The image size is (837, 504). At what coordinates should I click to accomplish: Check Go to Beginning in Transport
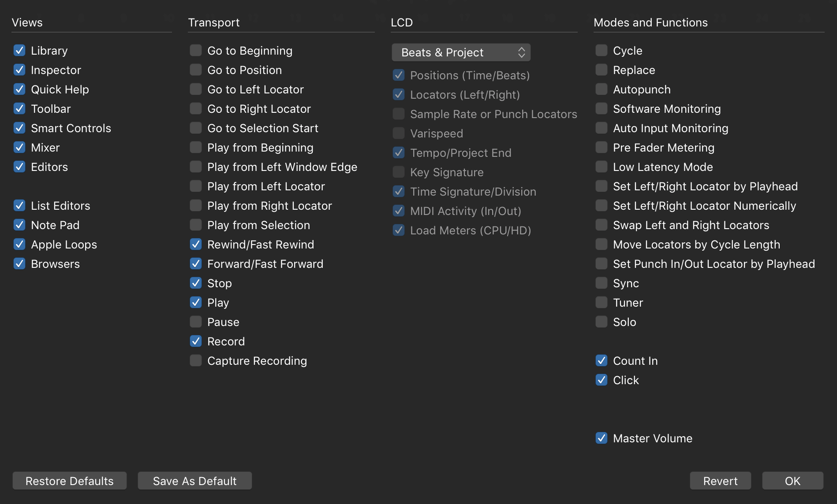tap(195, 50)
